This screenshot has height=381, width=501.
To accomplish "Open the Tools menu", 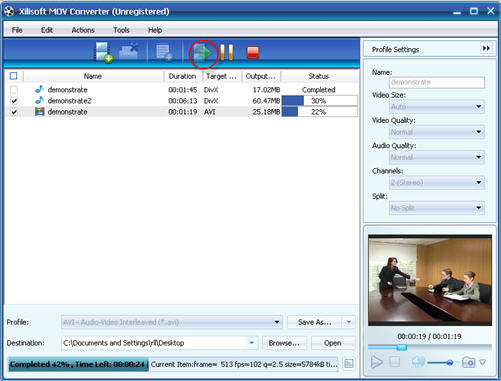I will (121, 30).
